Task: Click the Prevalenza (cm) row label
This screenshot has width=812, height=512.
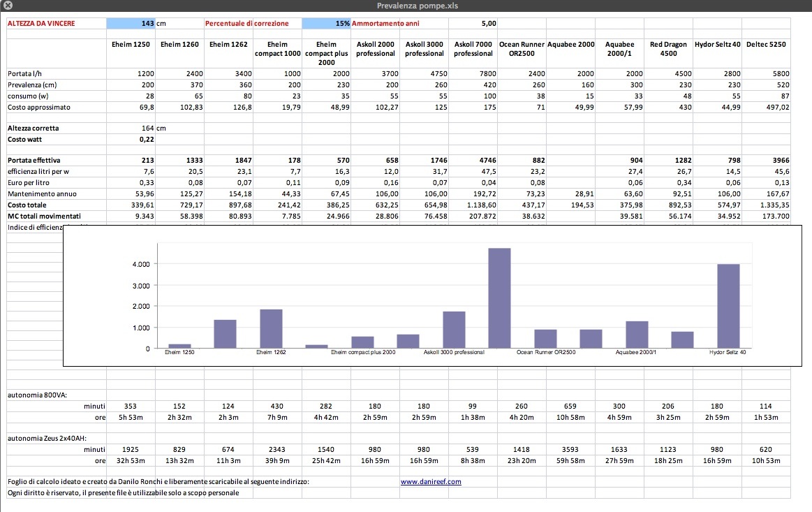Action: 32,85
